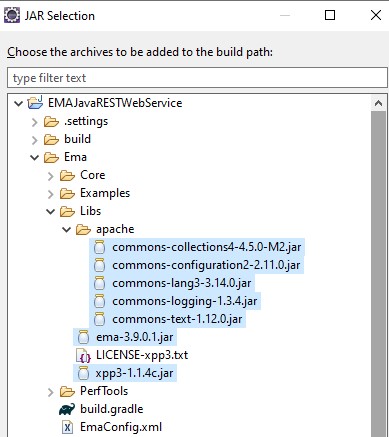Select commons-collections4-4.5.0-M2.jar
Viewport: 389px width, 437px height.
[207, 247]
